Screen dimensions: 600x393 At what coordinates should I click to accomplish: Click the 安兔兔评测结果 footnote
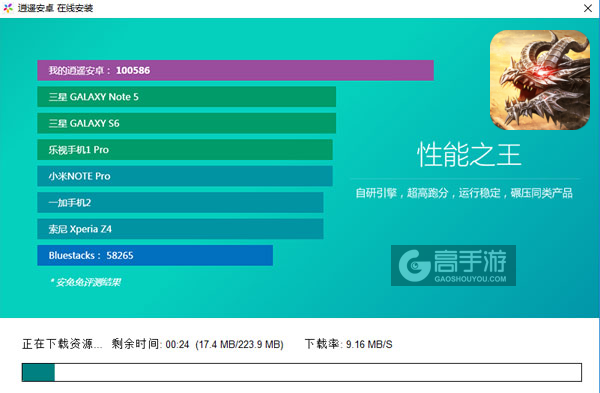(85, 282)
